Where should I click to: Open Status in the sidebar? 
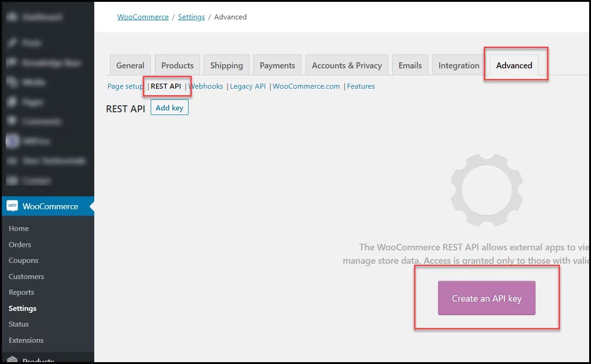19,324
